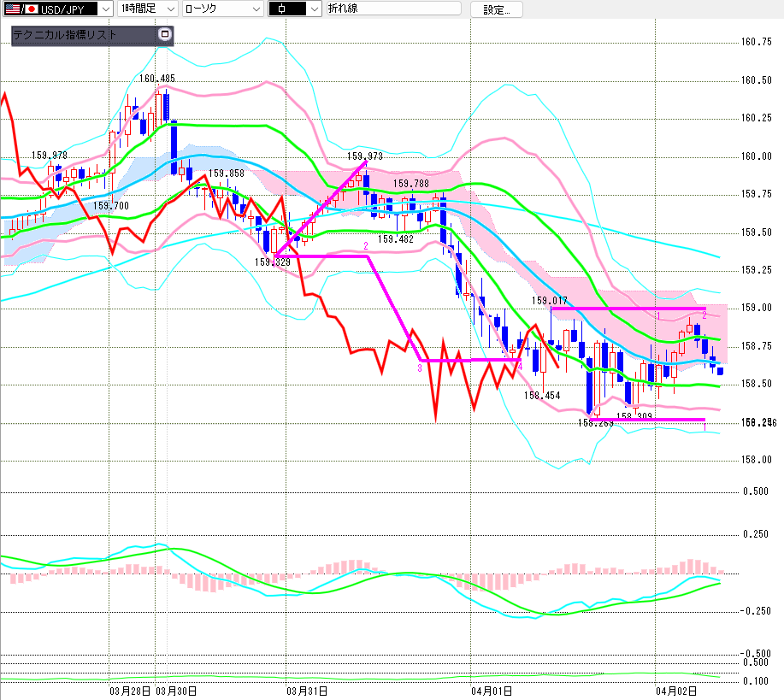Select the 04月01日 date marker

point(491,689)
